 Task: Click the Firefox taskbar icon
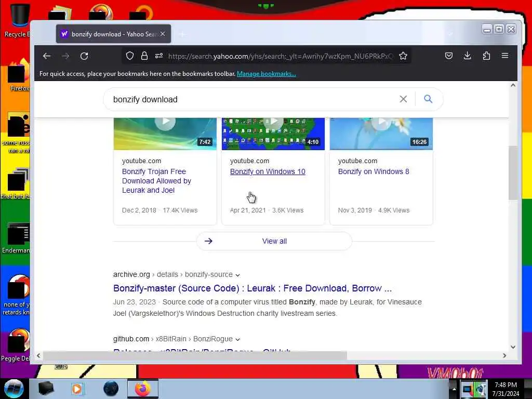pos(142,389)
